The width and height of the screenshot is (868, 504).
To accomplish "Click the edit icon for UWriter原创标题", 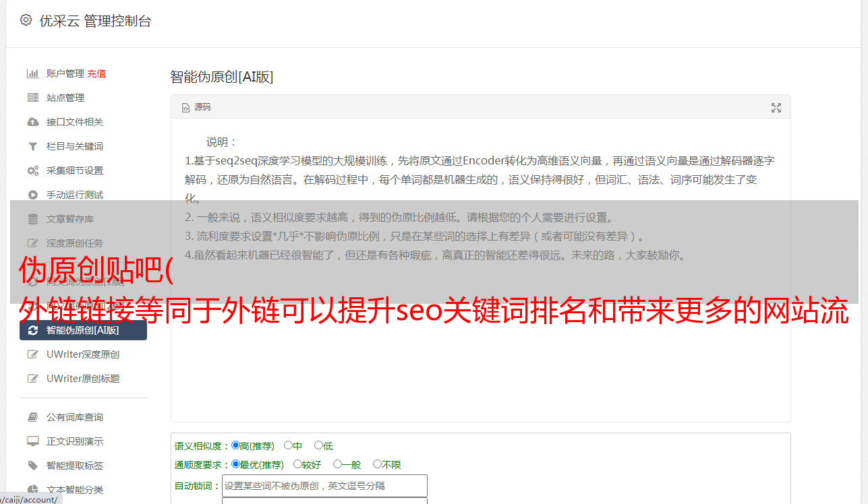I will pyautogui.click(x=32, y=379).
